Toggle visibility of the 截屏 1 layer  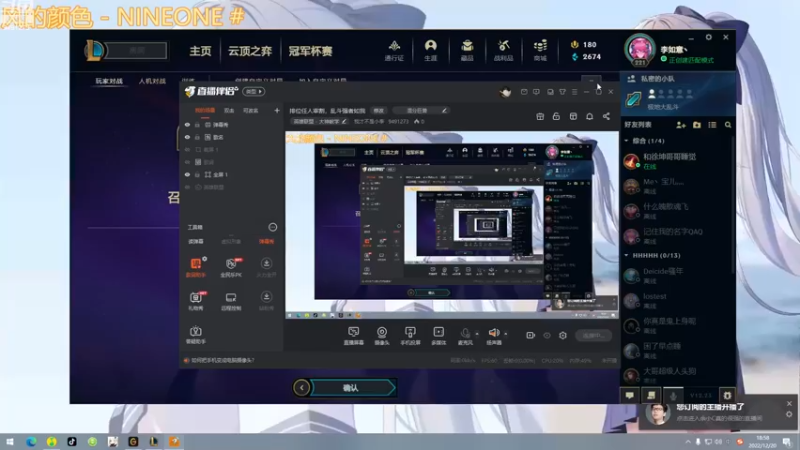click(187, 149)
